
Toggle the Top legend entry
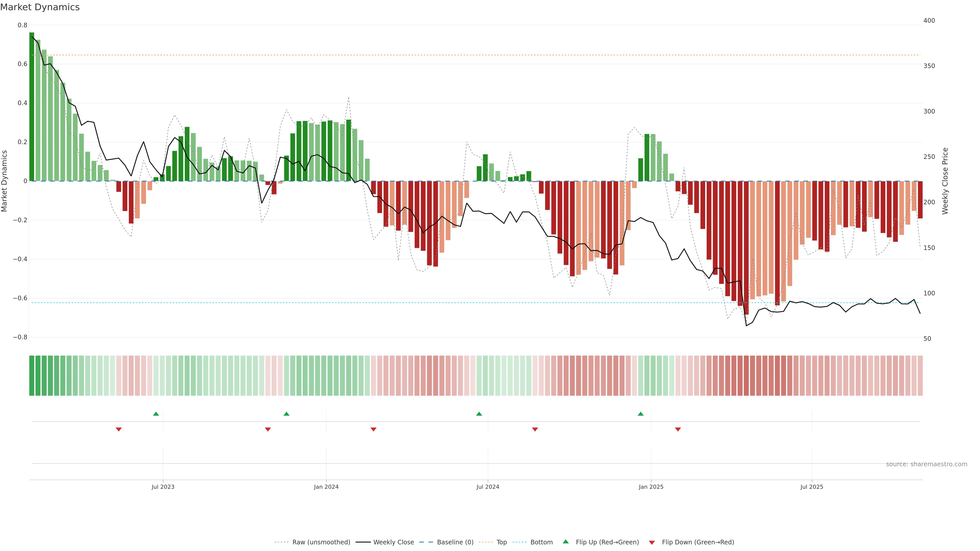[501, 542]
